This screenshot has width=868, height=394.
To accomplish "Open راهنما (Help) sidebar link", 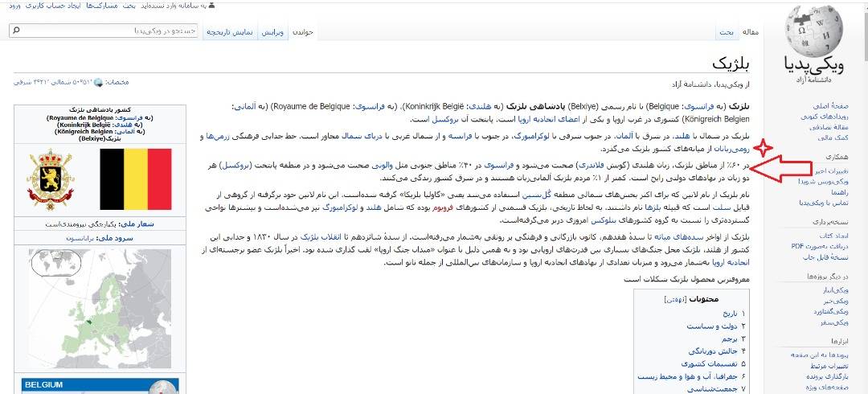I will point(840,192).
